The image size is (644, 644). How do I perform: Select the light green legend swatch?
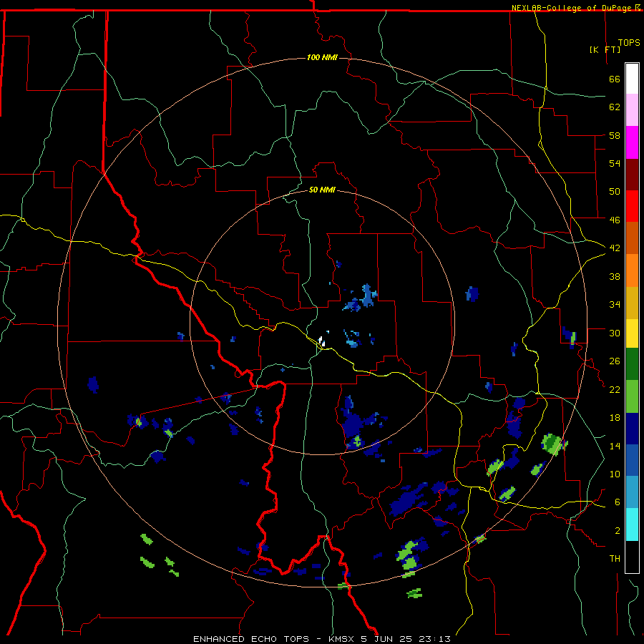coord(632,396)
